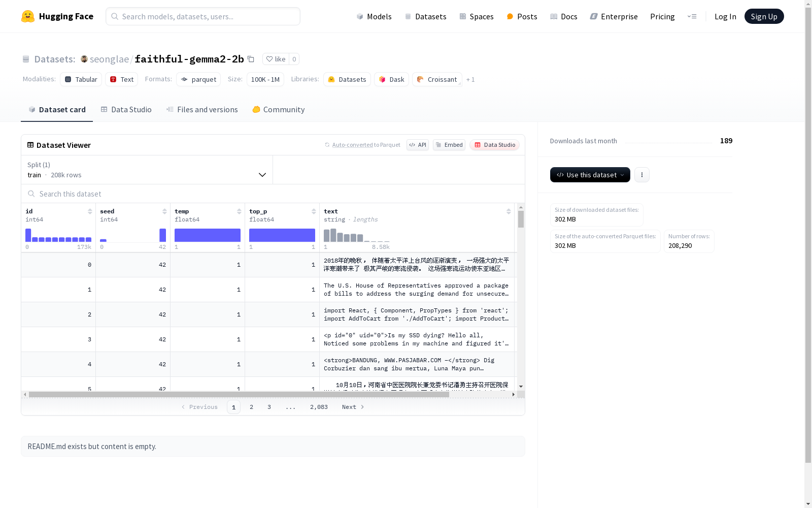Click the text lengths histogram
The width and height of the screenshot is (812, 508).
357,235
